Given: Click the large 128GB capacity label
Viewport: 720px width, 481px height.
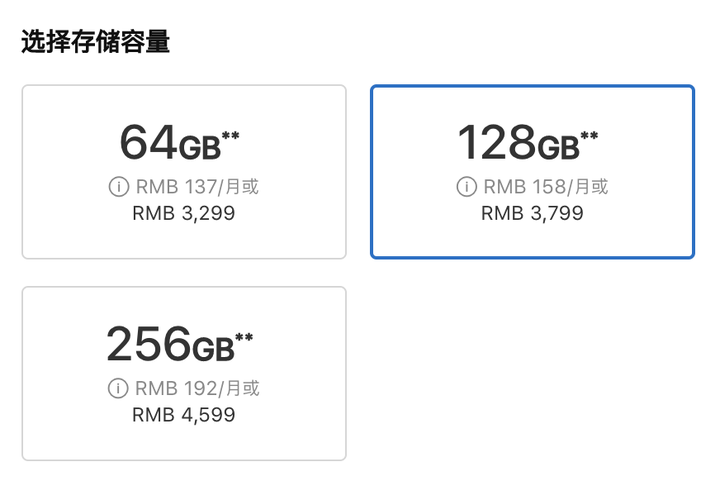Looking at the screenshot, I should pyautogui.click(x=518, y=145).
